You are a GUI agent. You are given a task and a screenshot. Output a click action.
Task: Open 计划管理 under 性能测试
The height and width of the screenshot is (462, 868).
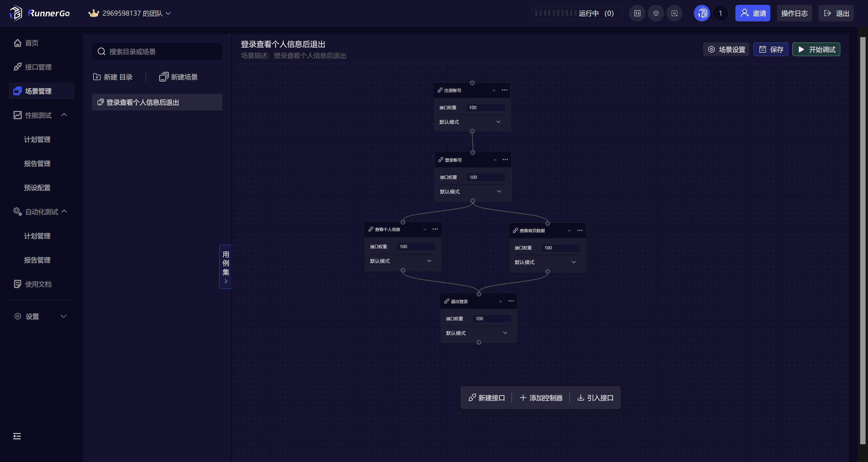(x=37, y=139)
